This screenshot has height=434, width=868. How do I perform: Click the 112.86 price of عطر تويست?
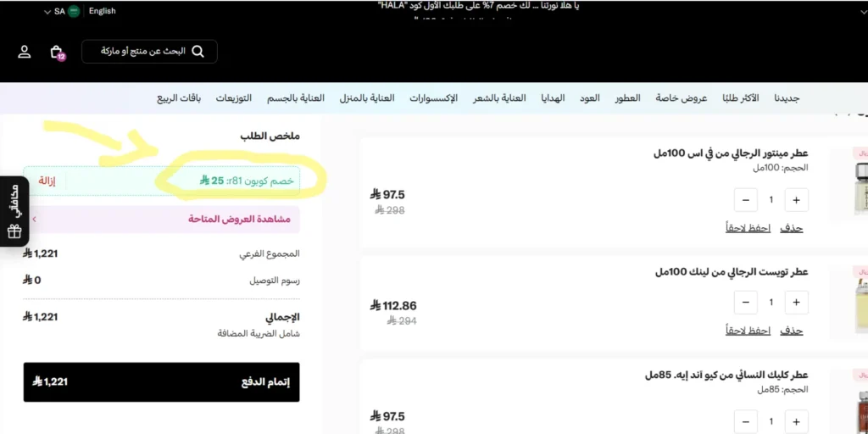(x=393, y=305)
